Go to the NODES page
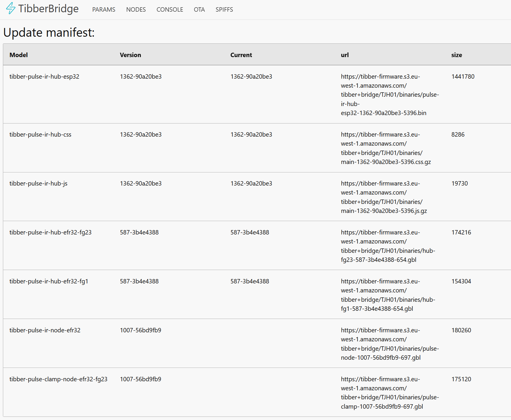 (x=136, y=10)
